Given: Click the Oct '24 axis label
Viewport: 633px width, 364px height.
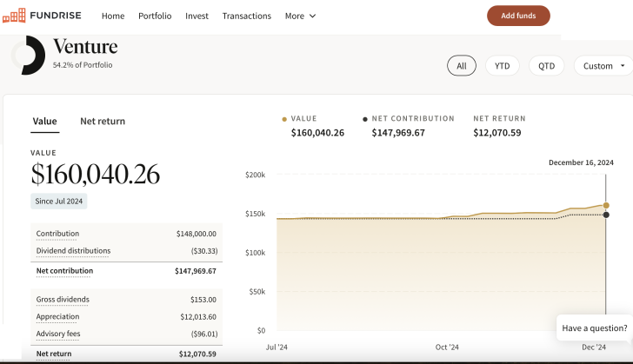Looking at the screenshot, I should click(x=447, y=347).
